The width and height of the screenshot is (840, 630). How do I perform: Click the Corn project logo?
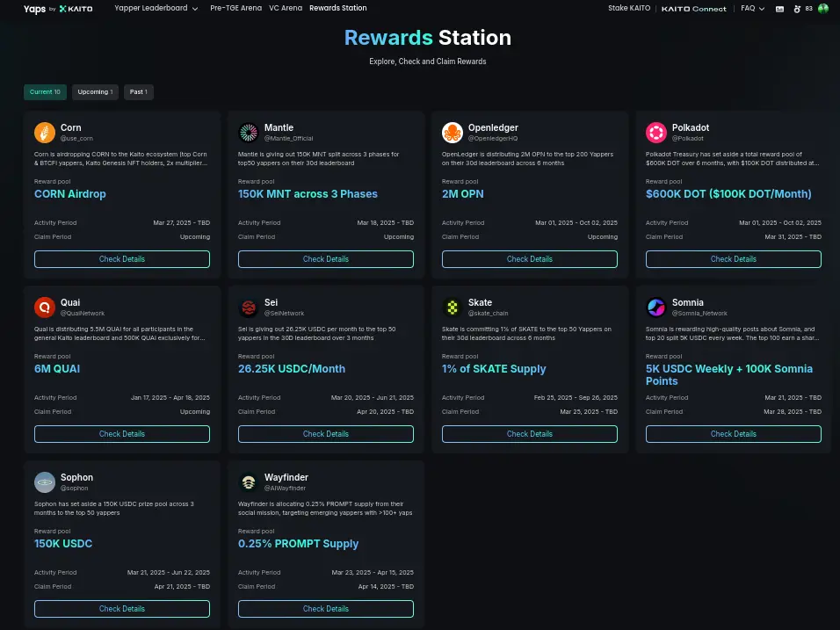coord(45,133)
